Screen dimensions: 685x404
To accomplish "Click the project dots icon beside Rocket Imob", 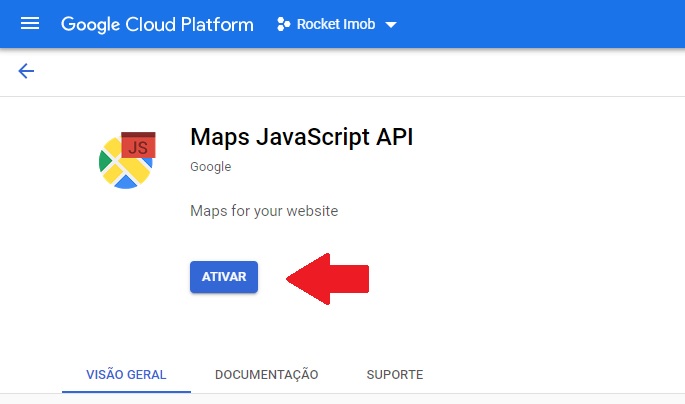I will pos(283,24).
